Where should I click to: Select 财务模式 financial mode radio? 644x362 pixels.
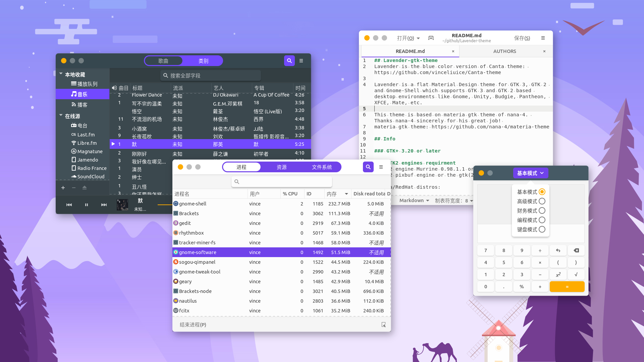[542, 211]
